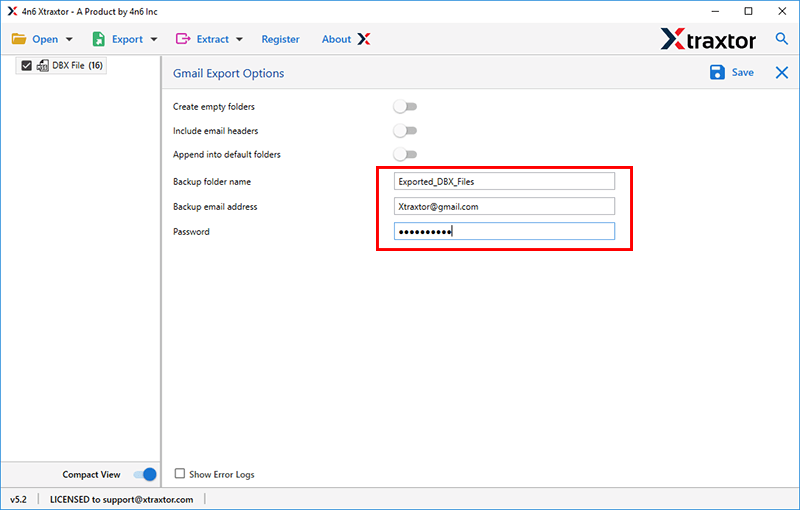
Task: Uncheck the DBX File checkbox
Action: coord(27,65)
